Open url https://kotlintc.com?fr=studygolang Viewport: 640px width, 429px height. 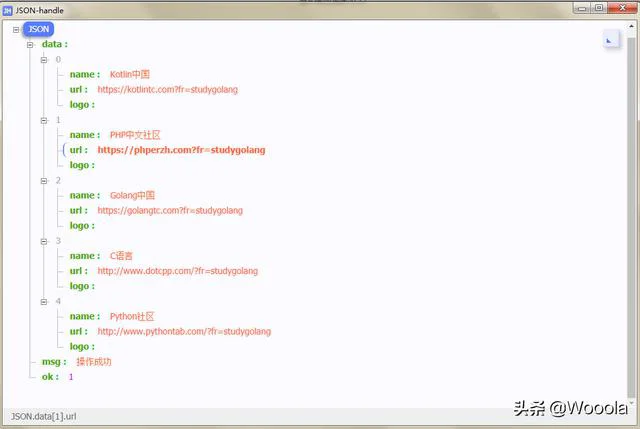(167, 89)
